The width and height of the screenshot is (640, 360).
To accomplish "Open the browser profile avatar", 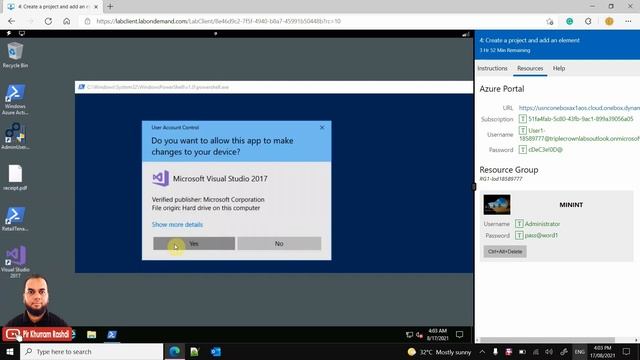I will coord(609,21).
